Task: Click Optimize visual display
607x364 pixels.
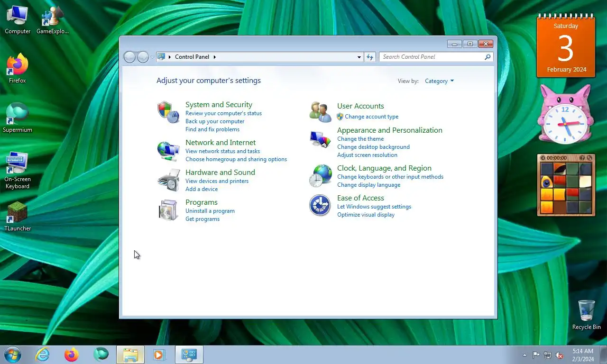Action: click(x=366, y=215)
